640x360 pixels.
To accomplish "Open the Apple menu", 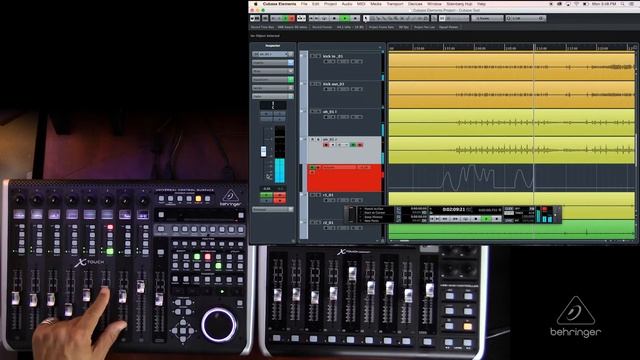I will click(x=256, y=4).
